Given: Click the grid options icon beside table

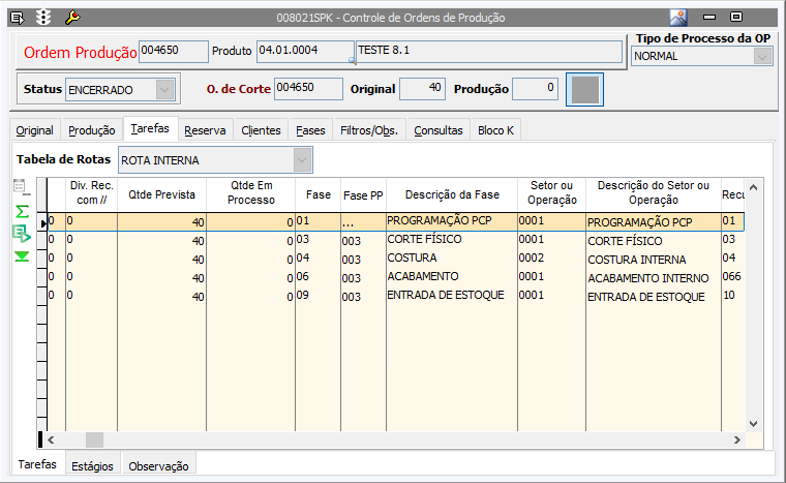Looking at the screenshot, I should coord(21,187).
